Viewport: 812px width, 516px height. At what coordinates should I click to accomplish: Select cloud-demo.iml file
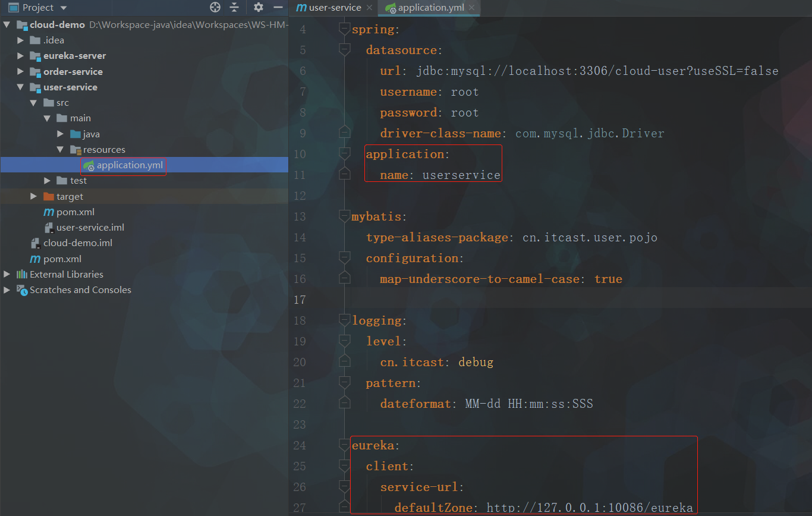[x=78, y=243]
